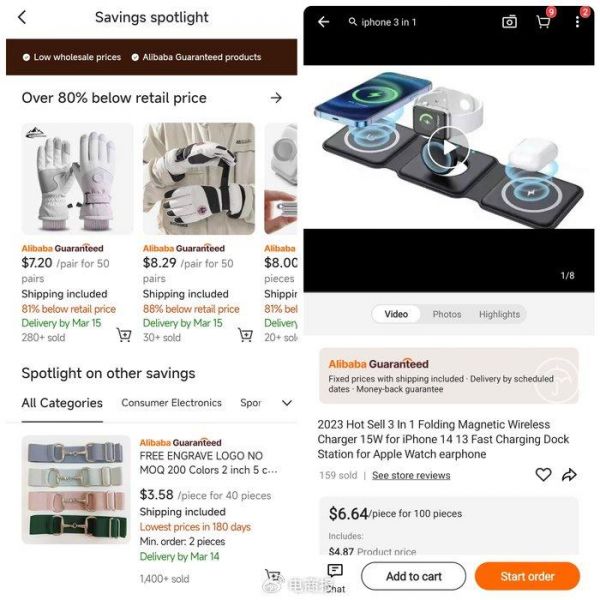This screenshot has width=600, height=600.
Task: Open the shopping cart with 9 items
Action: coord(543,21)
